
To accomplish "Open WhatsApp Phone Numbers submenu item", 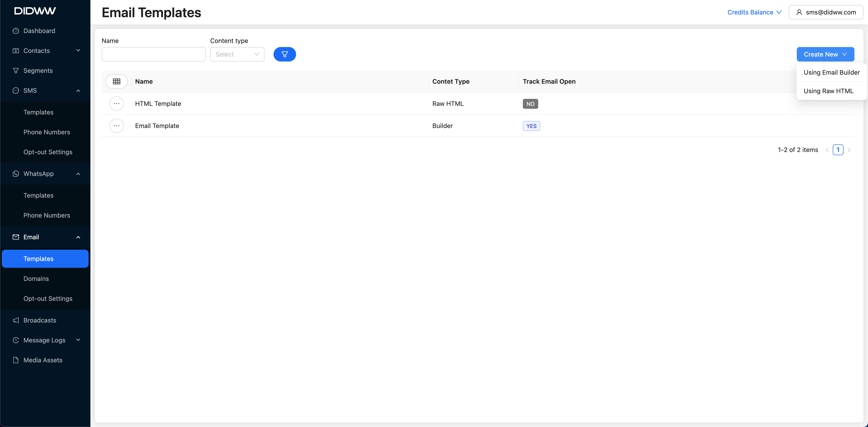I will pyautogui.click(x=45, y=215).
